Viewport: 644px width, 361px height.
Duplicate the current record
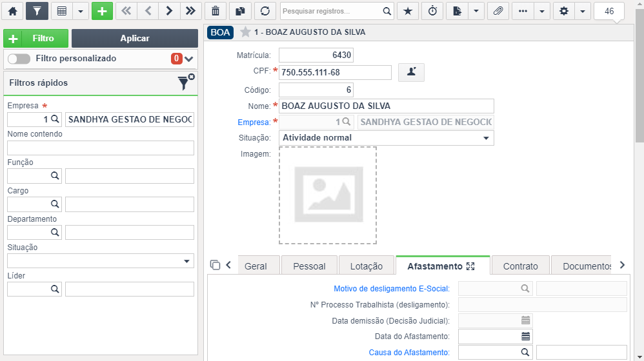click(240, 11)
